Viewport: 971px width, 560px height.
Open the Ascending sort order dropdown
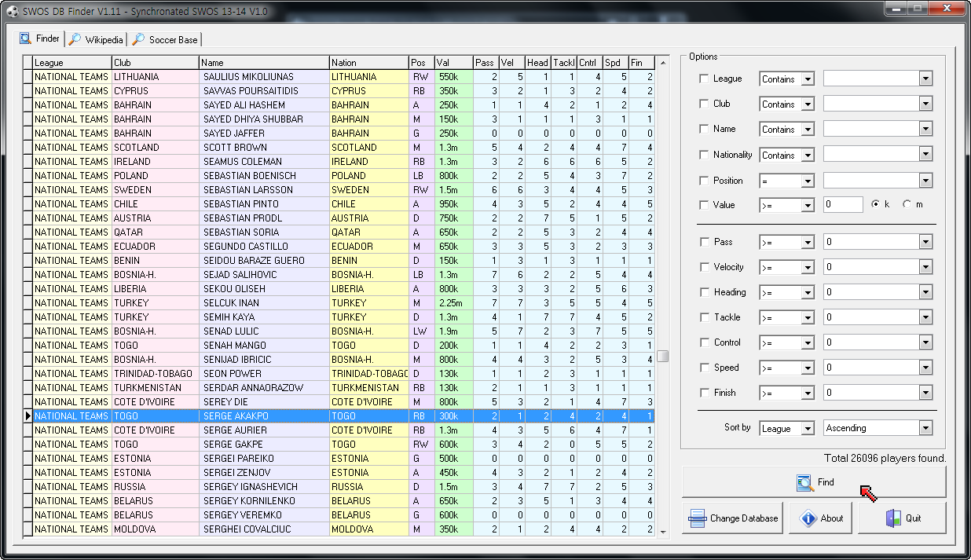tap(925, 429)
